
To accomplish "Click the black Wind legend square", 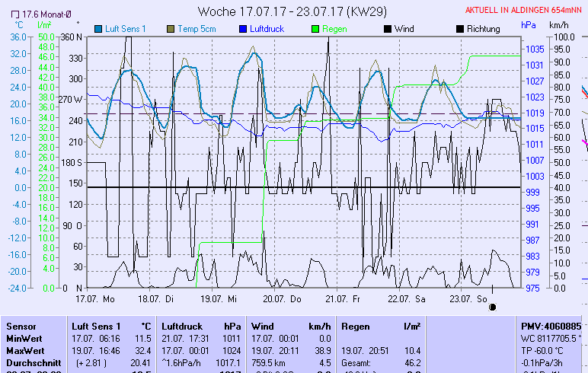I will [388, 29].
